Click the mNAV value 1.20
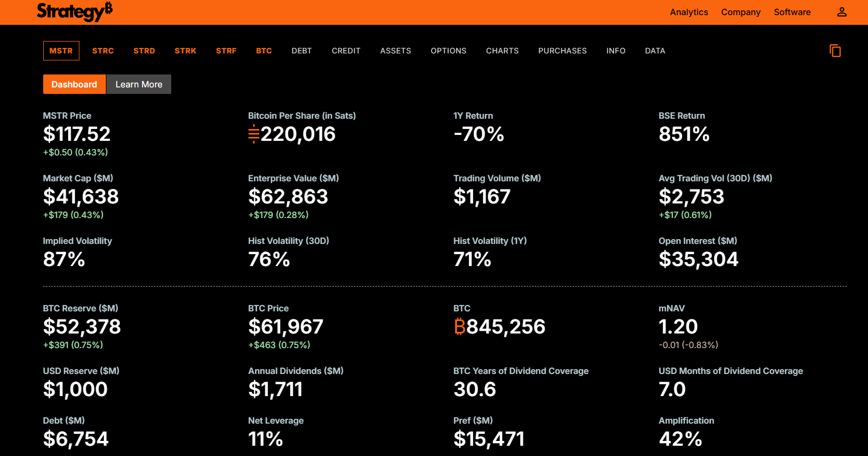Viewport: 868px width, 456px height. pyautogui.click(x=678, y=326)
